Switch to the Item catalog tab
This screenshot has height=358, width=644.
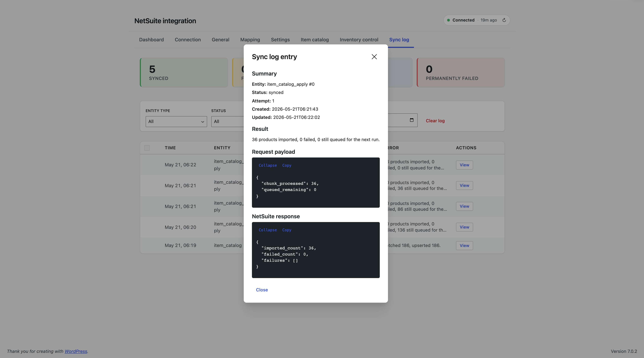point(315,40)
